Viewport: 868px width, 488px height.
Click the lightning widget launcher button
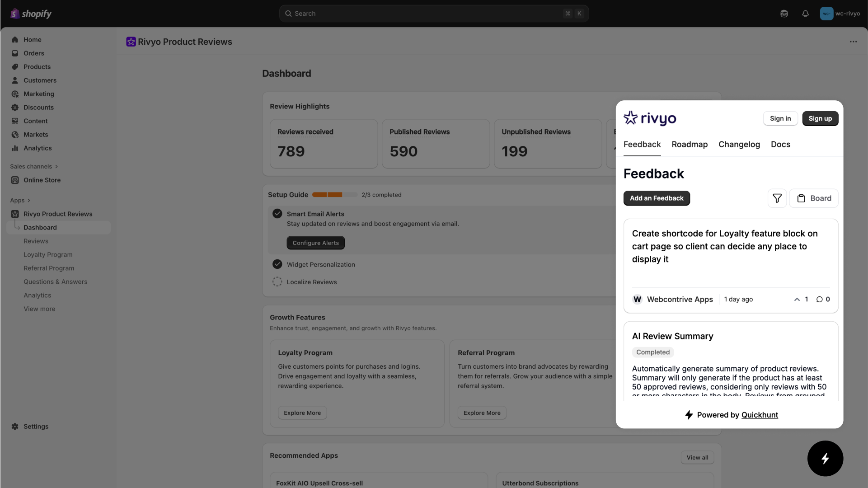tap(825, 459)
